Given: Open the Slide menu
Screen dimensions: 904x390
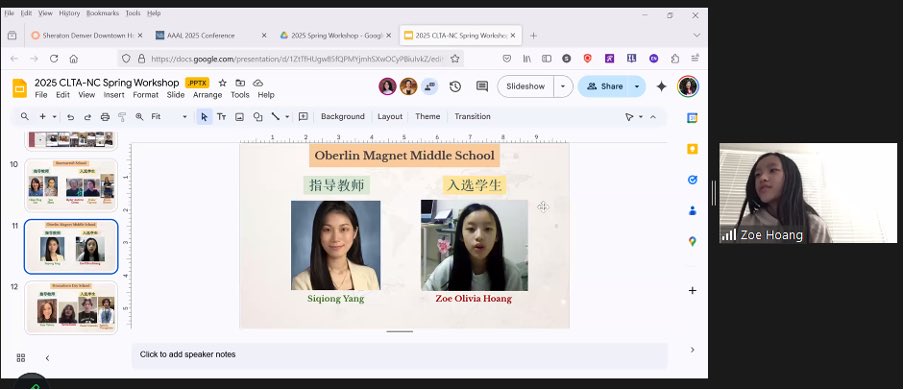Looking at the screenshot, I should pyautogui.click(x=176, y=95).
